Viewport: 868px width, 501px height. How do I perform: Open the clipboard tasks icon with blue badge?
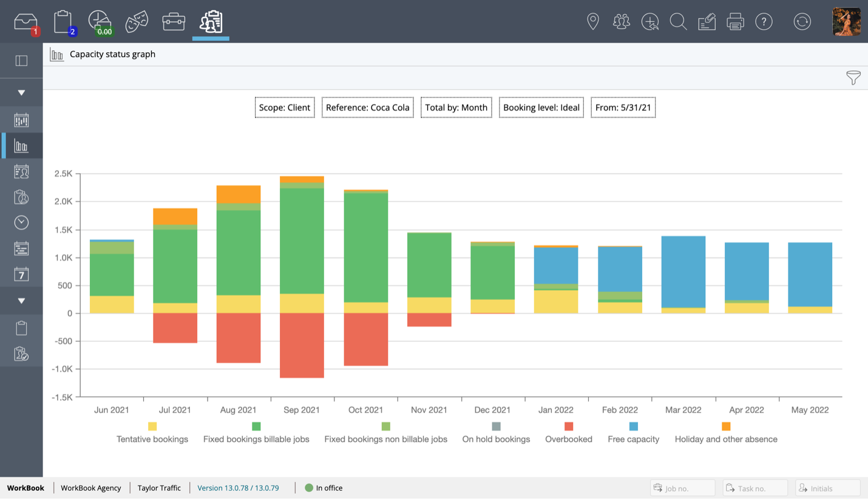pyautogui.click(x=63, y=22)
